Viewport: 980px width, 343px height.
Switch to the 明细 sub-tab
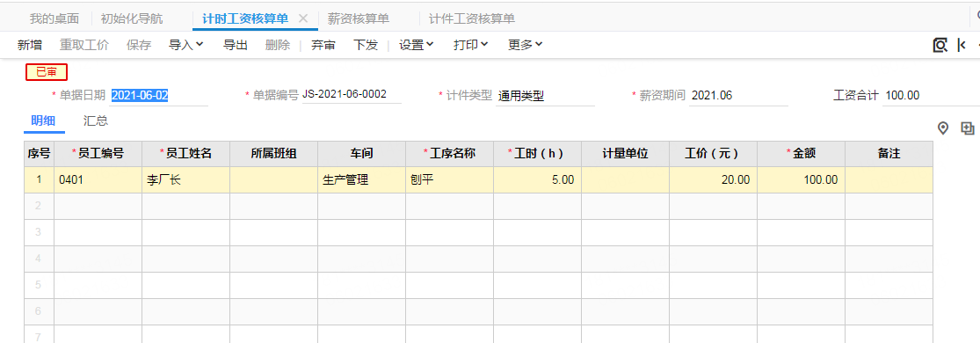click(44, 120)
